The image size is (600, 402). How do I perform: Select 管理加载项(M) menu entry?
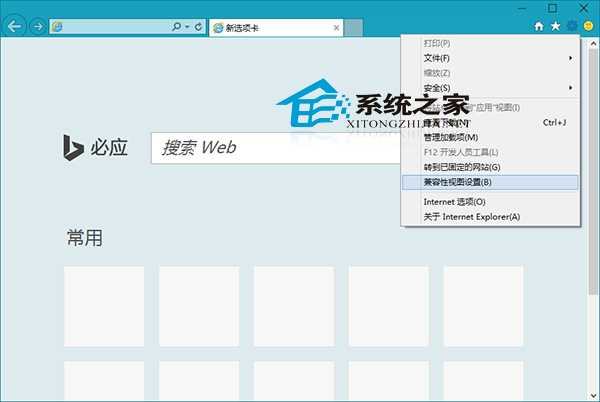pyautogui.click(x=490, y=137)
